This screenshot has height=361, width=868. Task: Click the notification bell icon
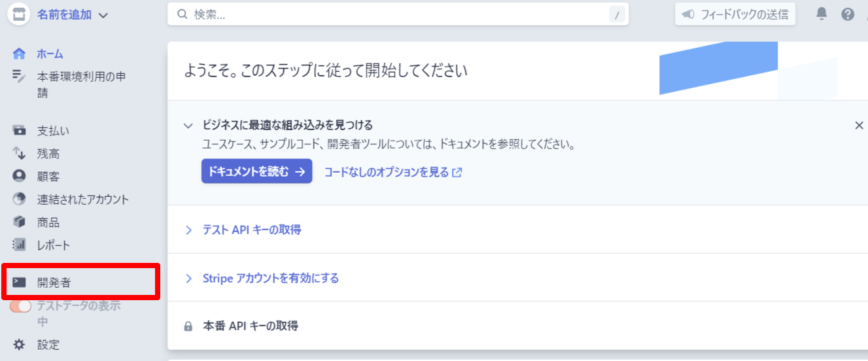click(x=822, y=14)
